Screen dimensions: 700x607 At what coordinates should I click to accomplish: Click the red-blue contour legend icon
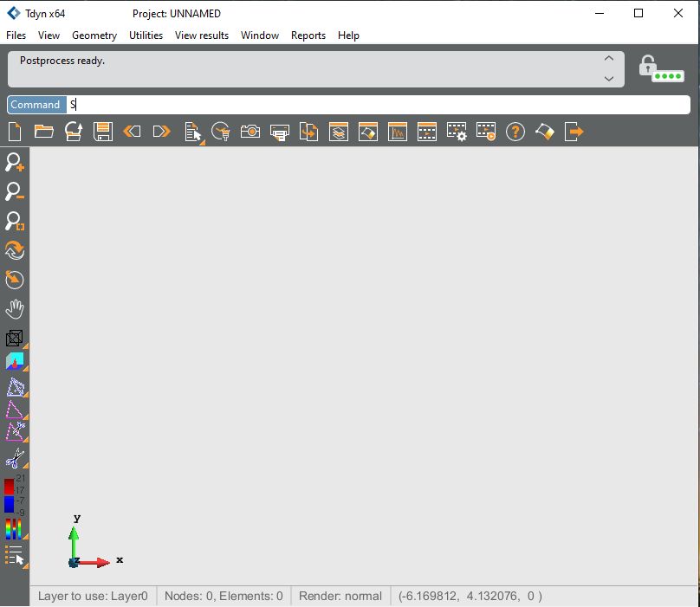(x=14, y=495)
